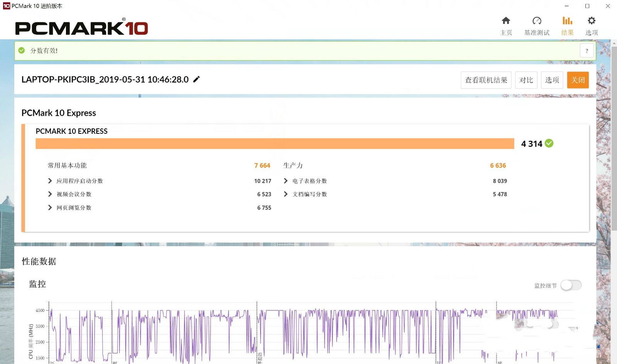Click the pencil icon to rename result
617x364 pixels.
[196, 79]
